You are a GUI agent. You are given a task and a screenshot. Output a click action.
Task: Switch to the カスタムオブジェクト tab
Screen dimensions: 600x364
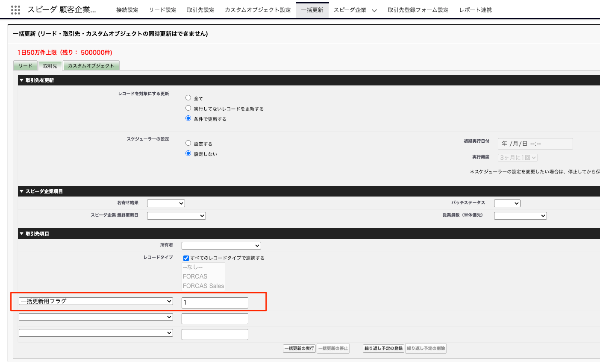pyautogui.click(x=91, y=66)
